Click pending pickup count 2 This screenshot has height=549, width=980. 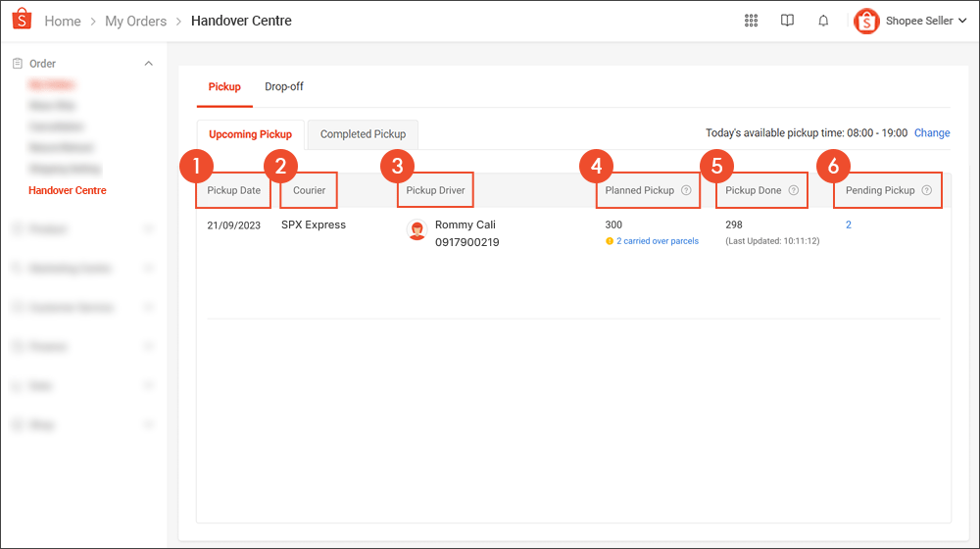[848, 225]
